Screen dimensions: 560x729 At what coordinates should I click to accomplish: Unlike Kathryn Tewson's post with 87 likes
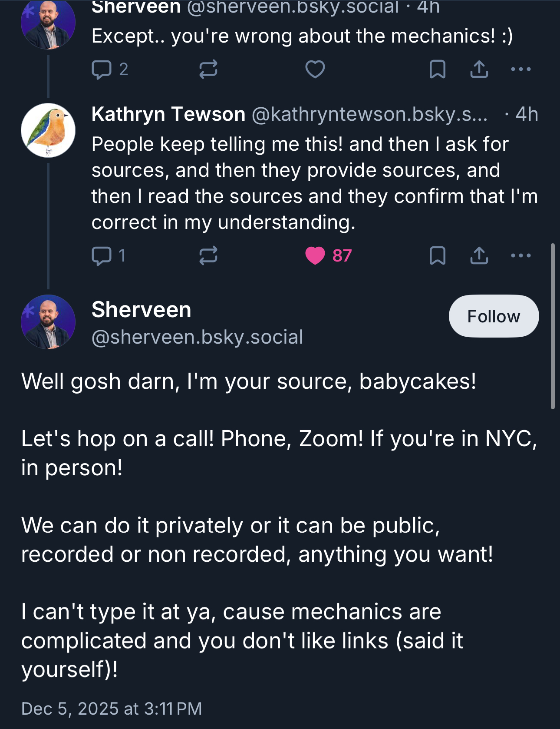coord(316,255)
